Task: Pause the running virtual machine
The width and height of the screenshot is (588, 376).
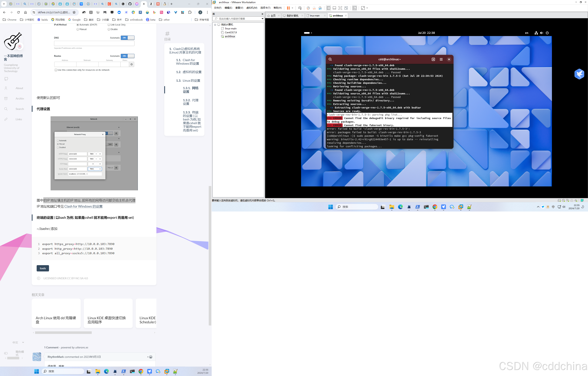Action: 288,8
